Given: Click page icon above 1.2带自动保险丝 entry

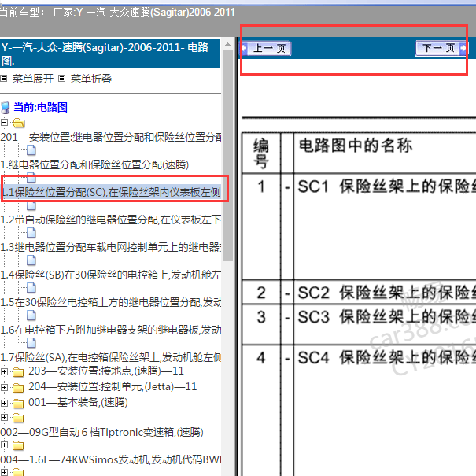Looking at the screenshot, I should pos(31,206).
